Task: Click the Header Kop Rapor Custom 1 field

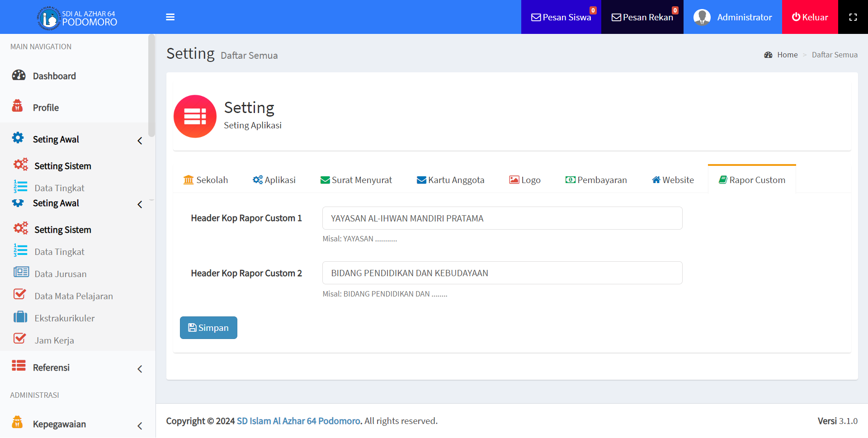Action: pos(502,218)
